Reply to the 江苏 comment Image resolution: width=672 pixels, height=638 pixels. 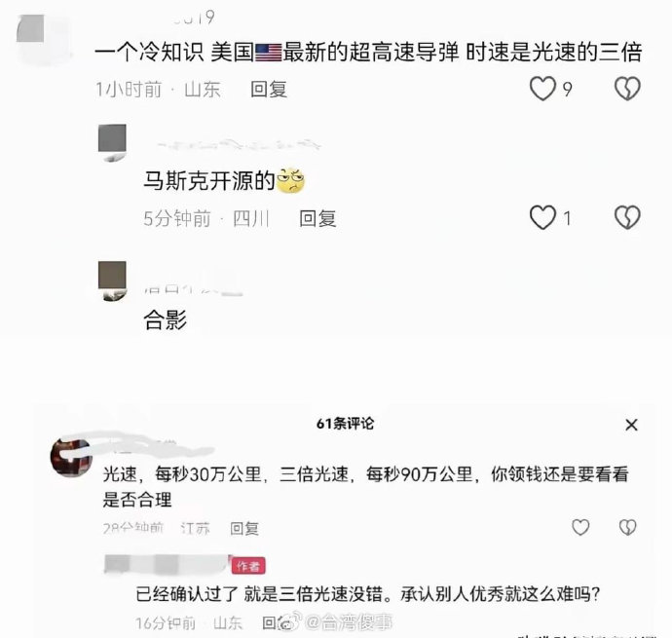click(x=244, y=528)
